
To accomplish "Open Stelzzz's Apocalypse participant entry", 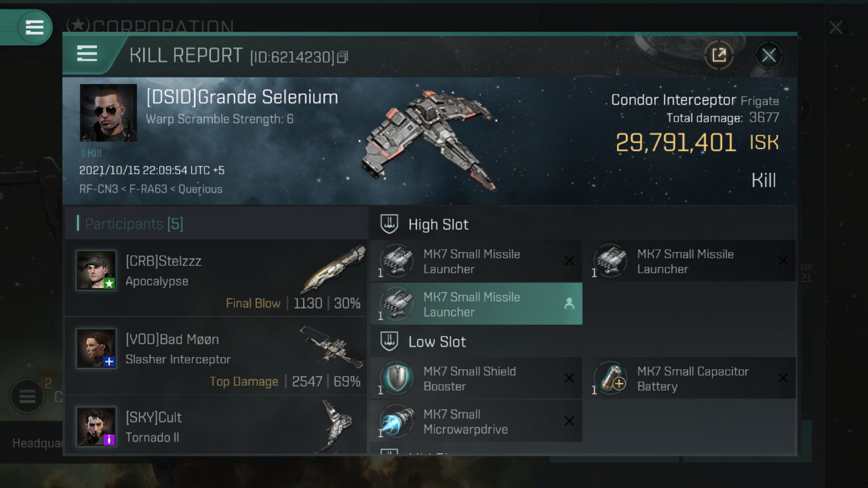I will coord(216,278).
